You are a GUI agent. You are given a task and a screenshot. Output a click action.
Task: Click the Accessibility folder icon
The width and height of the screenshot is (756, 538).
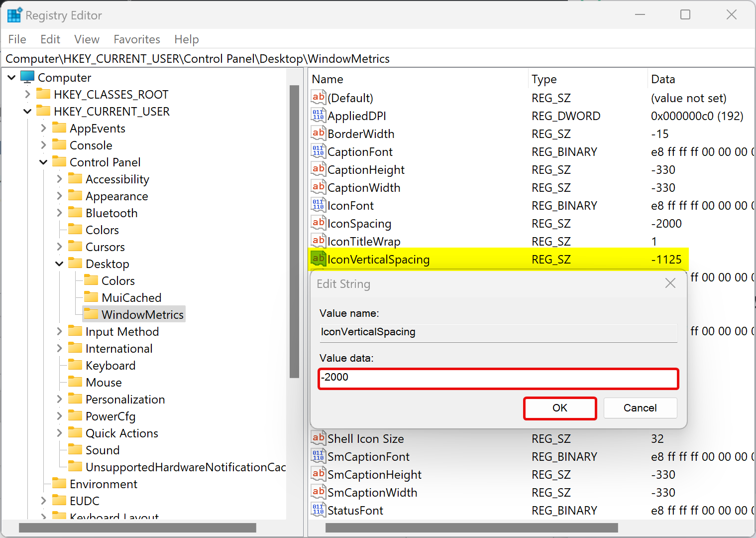(76, 178)
